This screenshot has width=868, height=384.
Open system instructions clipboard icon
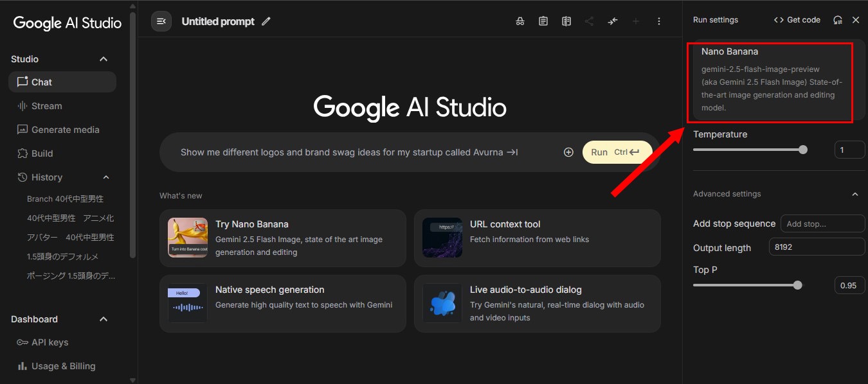coord(543,21)
